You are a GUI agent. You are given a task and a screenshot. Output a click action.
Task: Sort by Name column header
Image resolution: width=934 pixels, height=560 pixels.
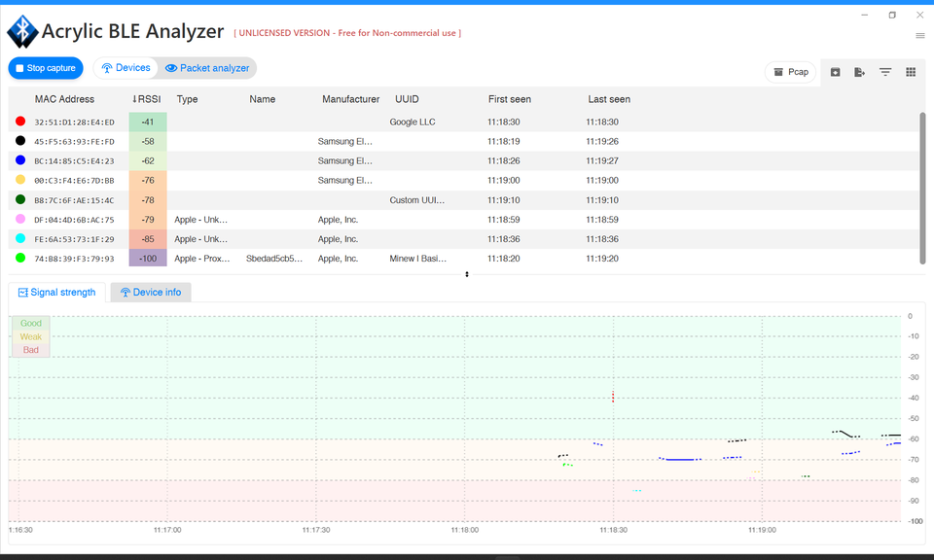262,99
